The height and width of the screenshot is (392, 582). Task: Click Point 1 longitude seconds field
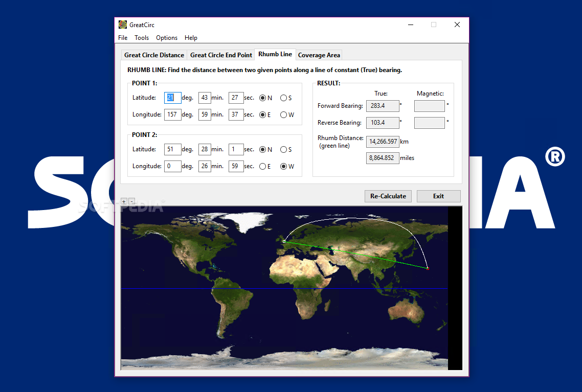point(236,114)
